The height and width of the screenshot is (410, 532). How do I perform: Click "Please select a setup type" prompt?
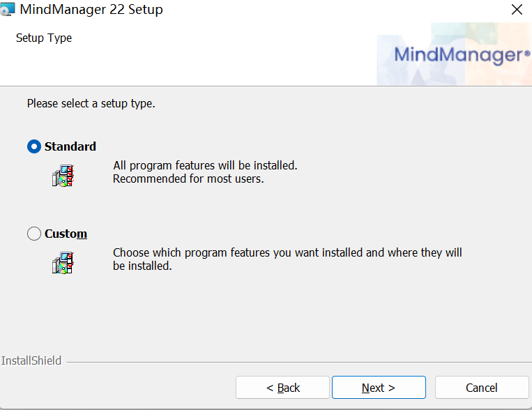click(x=91, y=104)
